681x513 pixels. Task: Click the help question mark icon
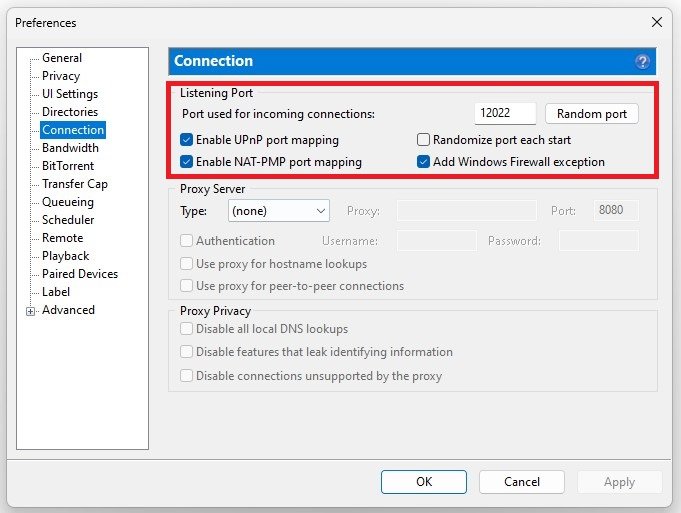(x=642, y=61)
